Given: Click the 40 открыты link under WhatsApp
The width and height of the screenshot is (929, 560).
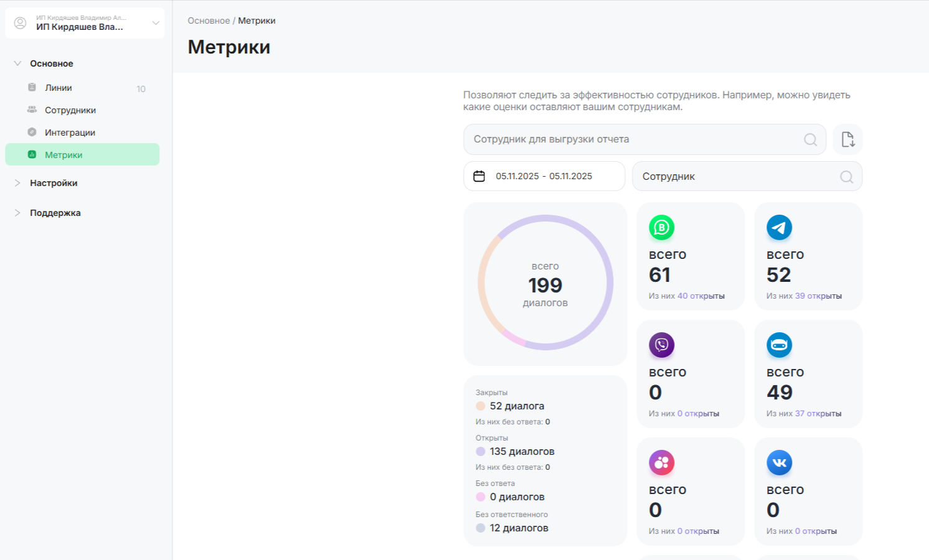Looking at the screenshot, I should 700,296.
